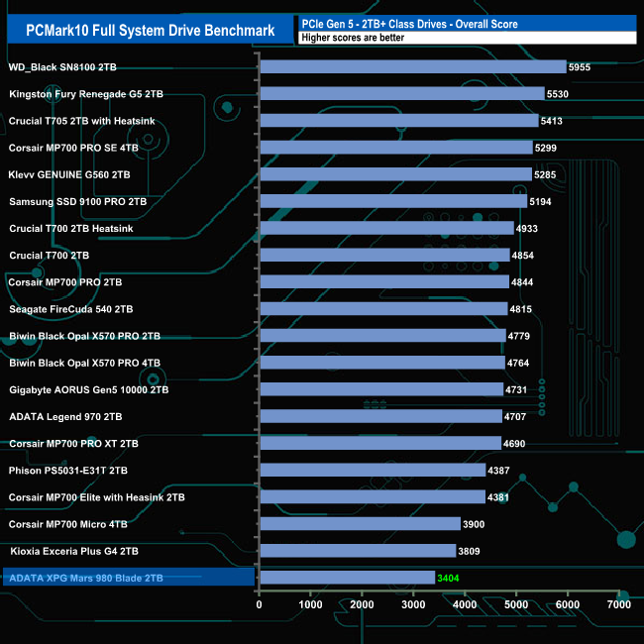Click the 4000 axis label
Image resolution: width=644 pixels, height=644 pixels.
tap(465, 604)
